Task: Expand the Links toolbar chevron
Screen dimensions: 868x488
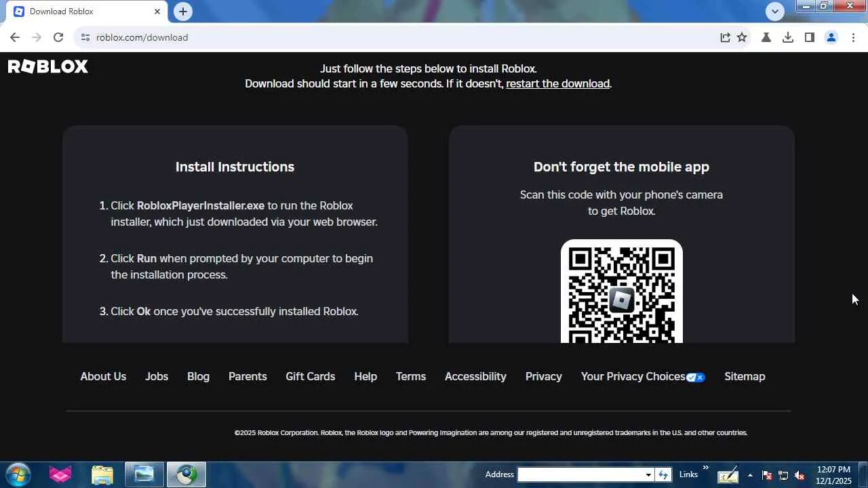Action: (x=705, y=468)
